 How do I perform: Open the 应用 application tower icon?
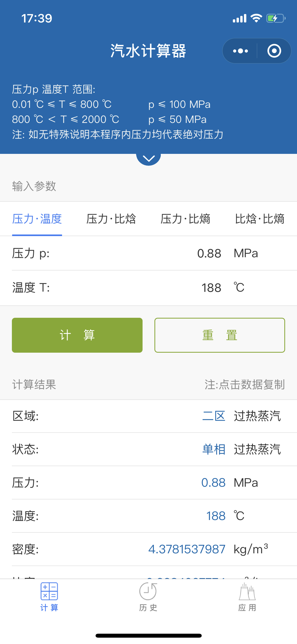247,591
